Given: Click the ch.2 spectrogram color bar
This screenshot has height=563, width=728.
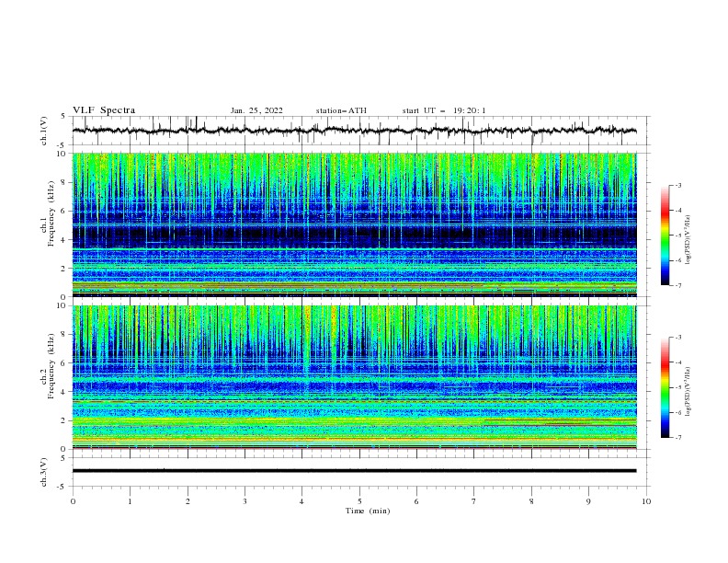Looking at the screenshot, I should tap(665, 387).
